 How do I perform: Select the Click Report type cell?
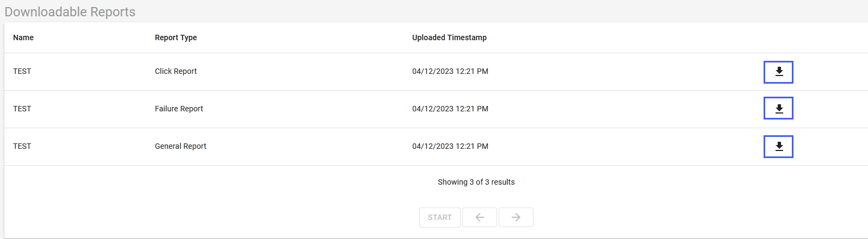point(176,71)
